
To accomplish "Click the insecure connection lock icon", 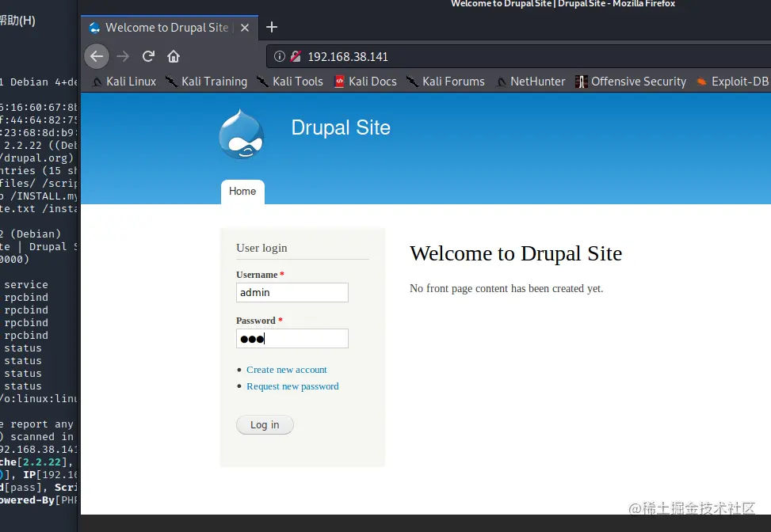I will coord(296,56).
